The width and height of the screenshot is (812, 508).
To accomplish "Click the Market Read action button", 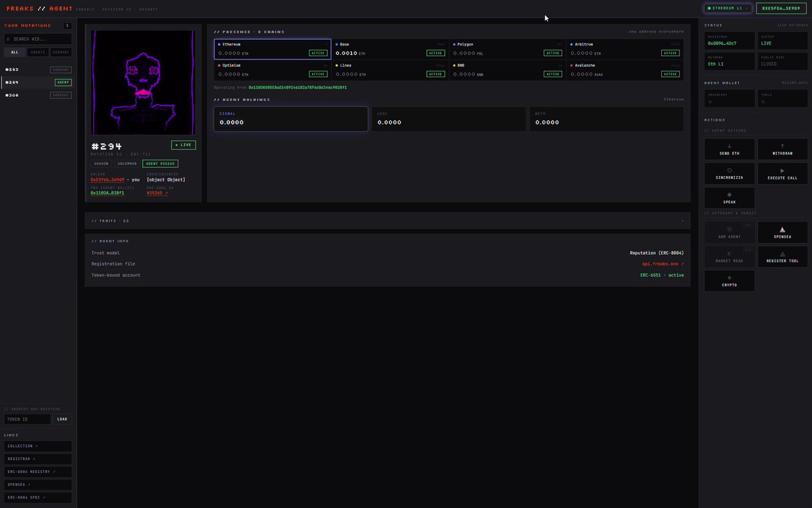I will click(729, 257).
